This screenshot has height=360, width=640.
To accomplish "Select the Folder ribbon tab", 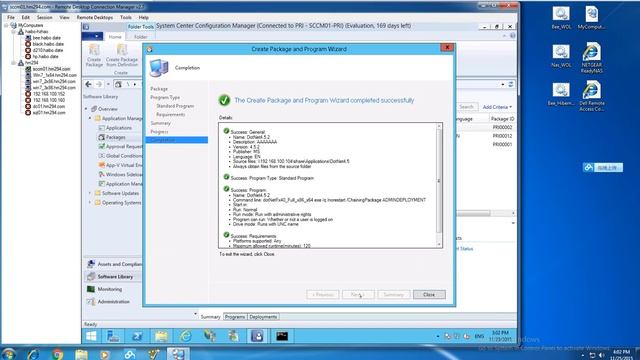I will pos(140,37).
